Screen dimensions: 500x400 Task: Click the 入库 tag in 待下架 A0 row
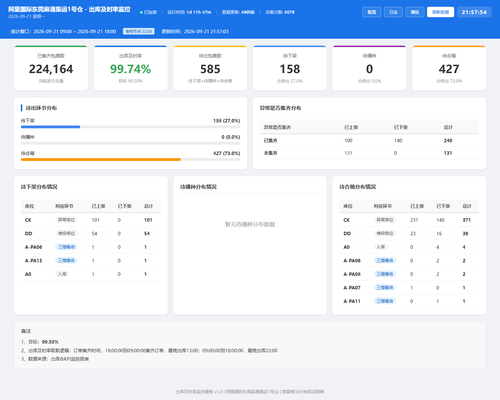tap(62, 274)
